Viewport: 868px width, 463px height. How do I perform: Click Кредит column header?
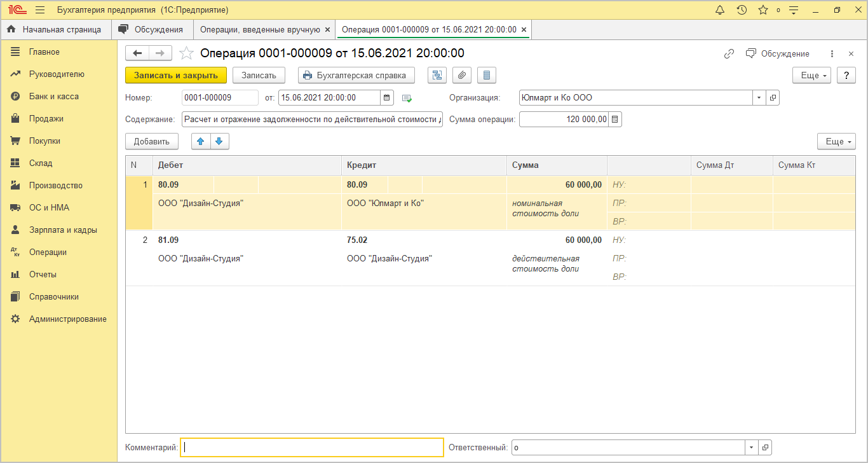click(x=424, y=165)
